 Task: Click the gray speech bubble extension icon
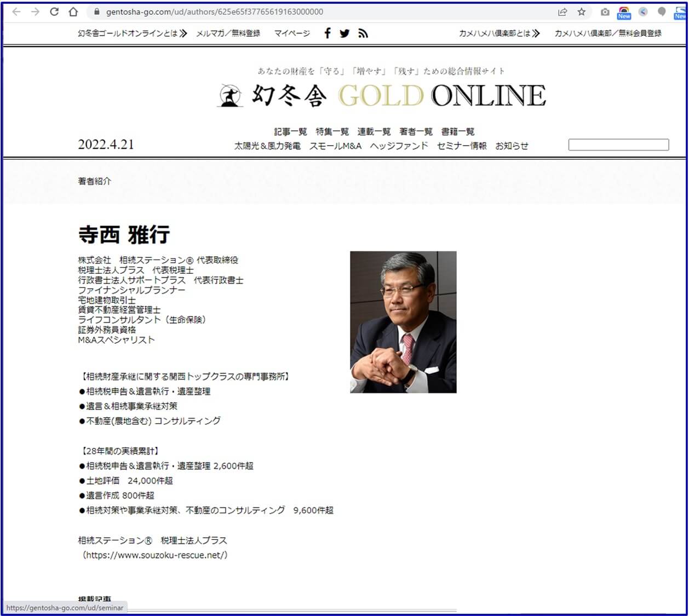[662, 11]
